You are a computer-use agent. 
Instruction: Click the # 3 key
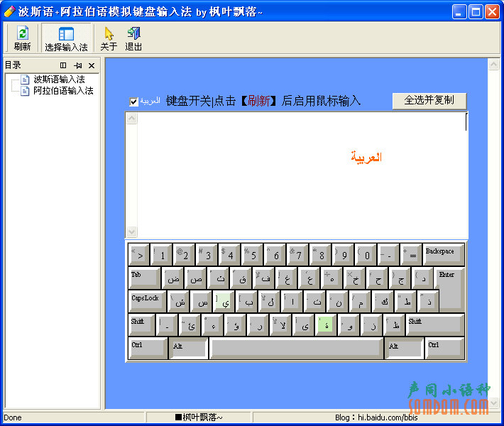[207, 254]
